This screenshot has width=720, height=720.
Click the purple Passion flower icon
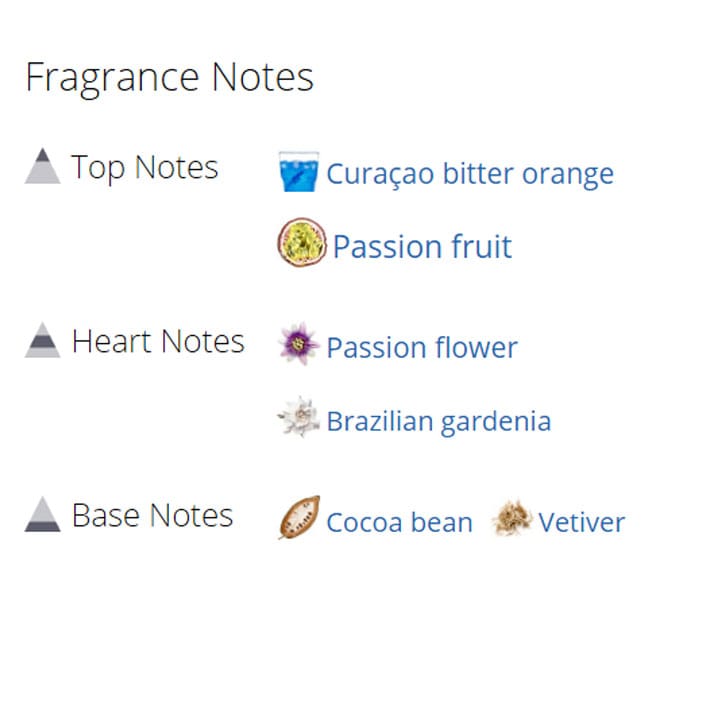(x=298, y=345)
